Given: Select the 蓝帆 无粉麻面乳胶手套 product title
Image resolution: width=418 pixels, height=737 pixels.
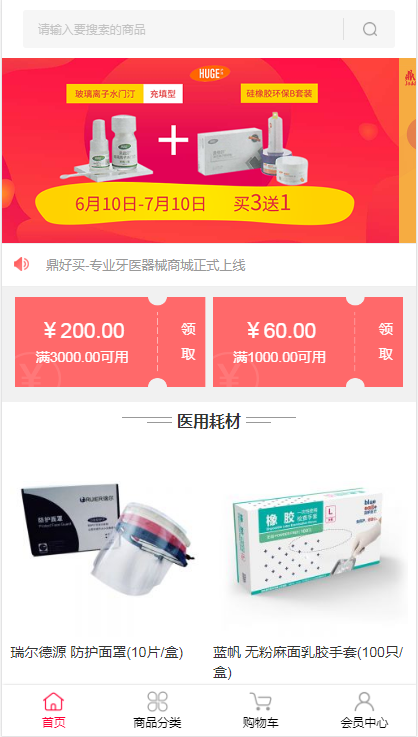Looking at the screenshot, I should point(309,662).
